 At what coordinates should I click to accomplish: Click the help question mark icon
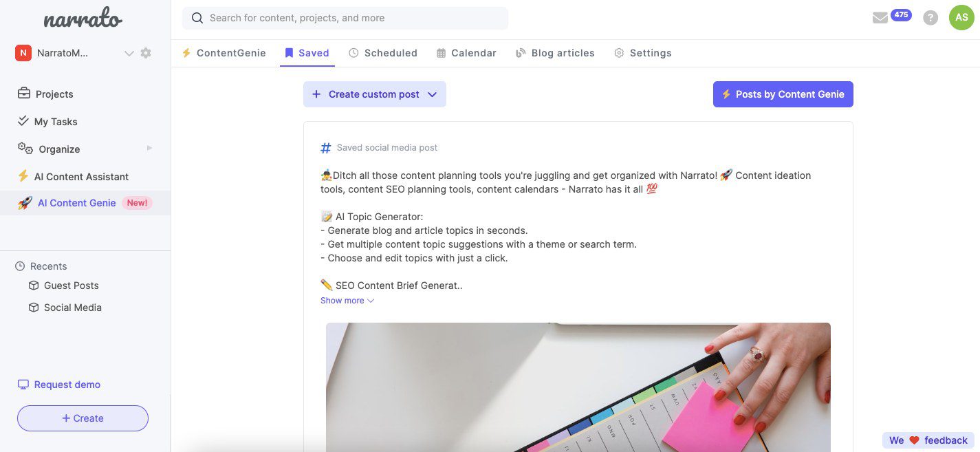click(x=930, y=18)
